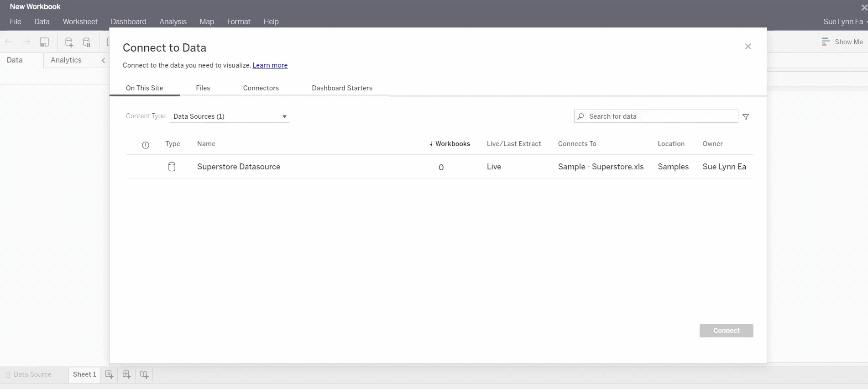Screen dimensions: 868x389
Task: Open the Content Type dropdown
Action: [x=230, y=116]
